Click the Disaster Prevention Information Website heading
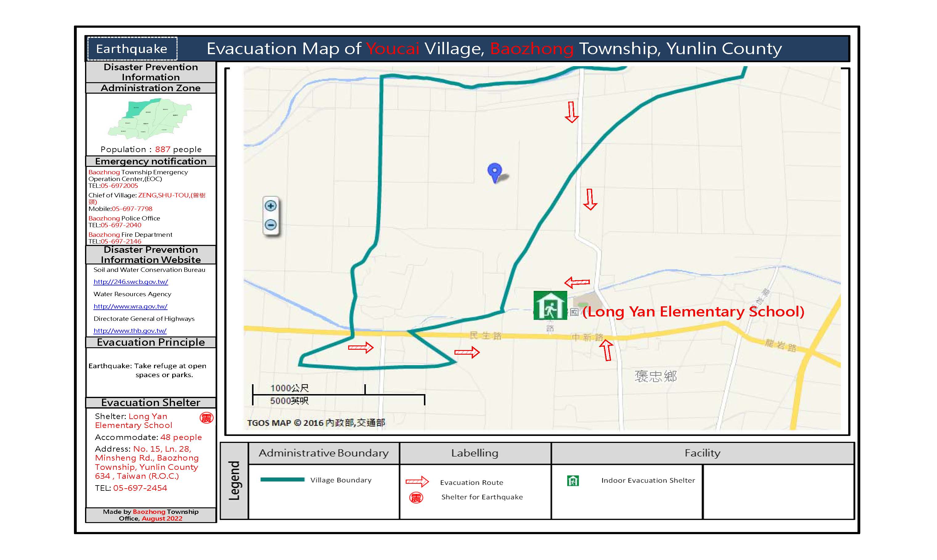 tap(151, 255)
